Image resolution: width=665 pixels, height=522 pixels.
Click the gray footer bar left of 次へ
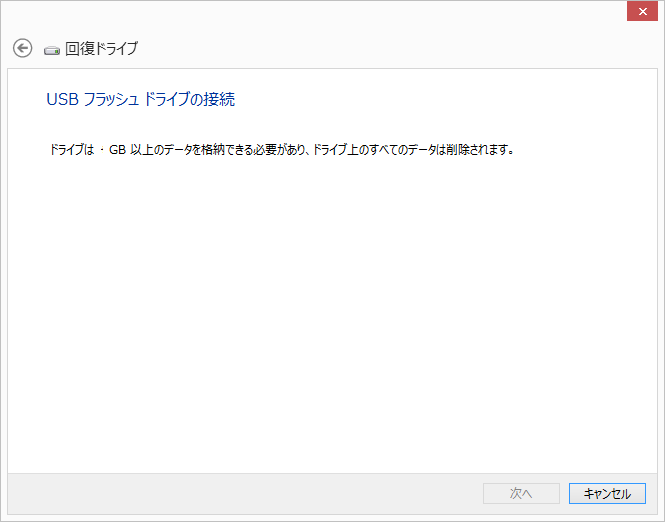245,494
